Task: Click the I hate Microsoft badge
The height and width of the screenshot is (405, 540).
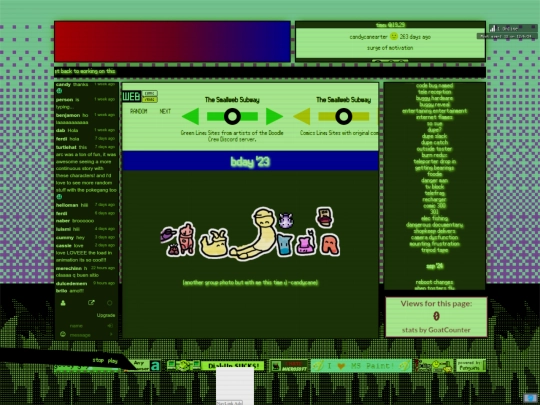Action: click(288, 365)
